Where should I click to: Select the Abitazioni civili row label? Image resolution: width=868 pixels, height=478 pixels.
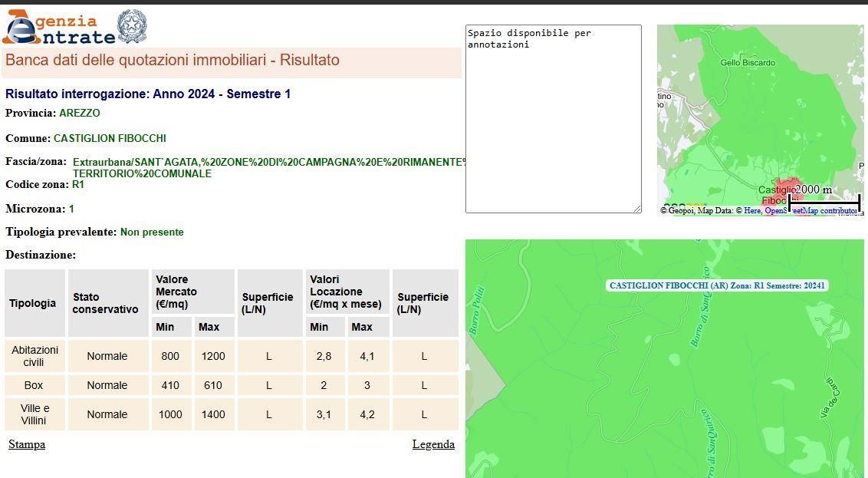[x=35, y=356]
